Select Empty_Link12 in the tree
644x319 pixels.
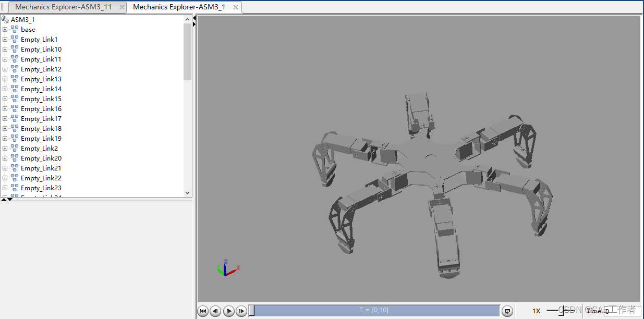(41, 69)
